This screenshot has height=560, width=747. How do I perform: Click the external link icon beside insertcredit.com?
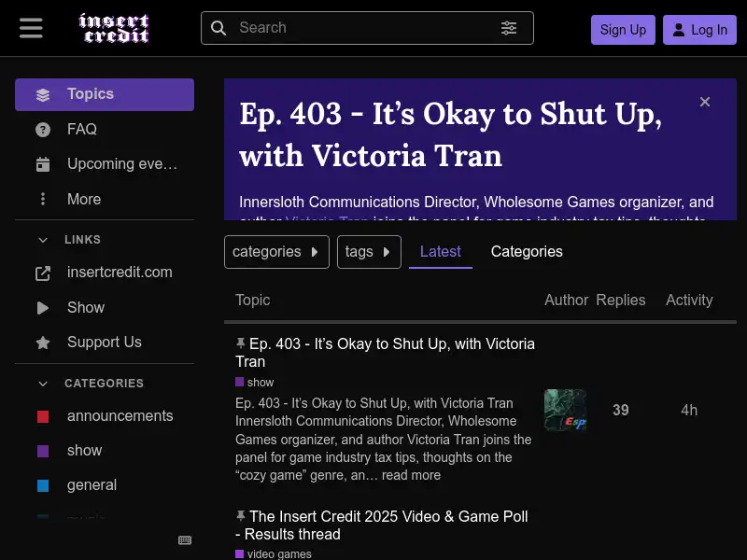point(43,273)
